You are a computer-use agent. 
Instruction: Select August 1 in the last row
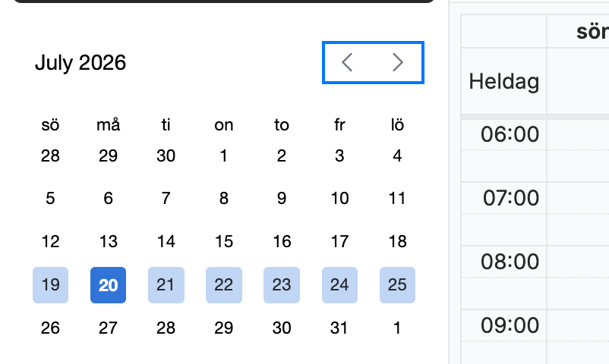[397, 328]
